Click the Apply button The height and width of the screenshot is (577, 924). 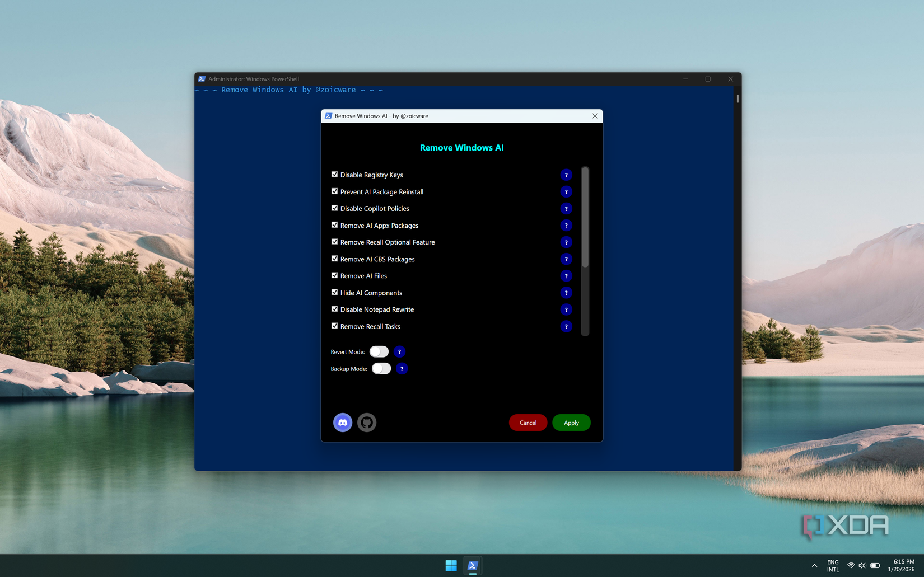571,423
